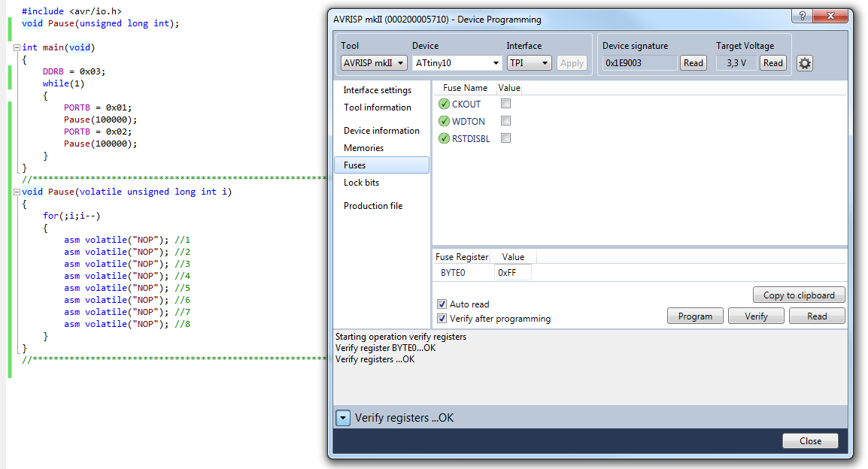Click the help question mark button
Viewport: 868px width, 469px height.
pos(802,16)
